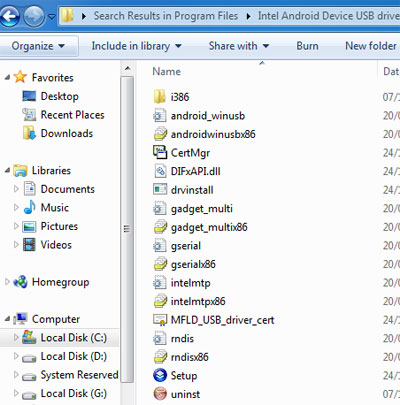Open Desktop in Favorites

pyautogui.click(x=60, y=96)
